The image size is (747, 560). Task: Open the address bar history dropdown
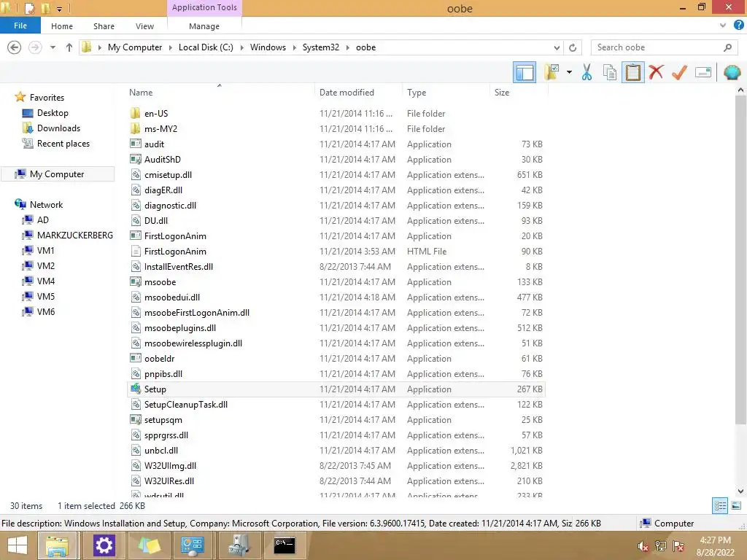point(557,47)
